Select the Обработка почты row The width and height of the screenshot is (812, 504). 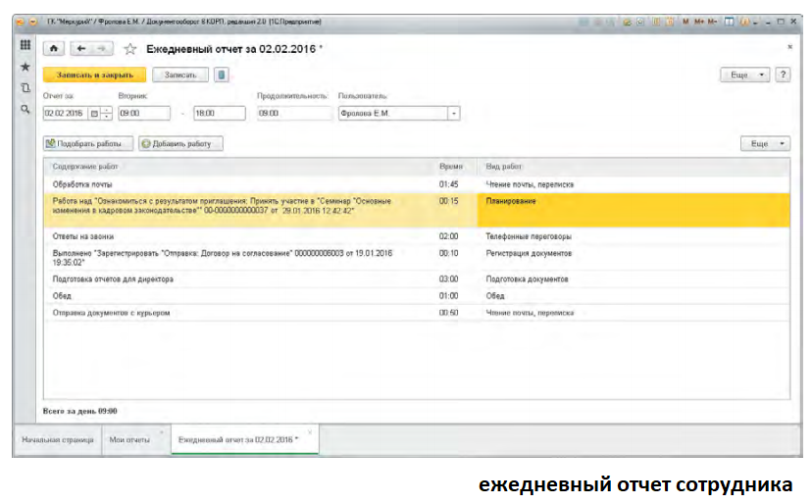pyautogui.click(x=235, y=184)
